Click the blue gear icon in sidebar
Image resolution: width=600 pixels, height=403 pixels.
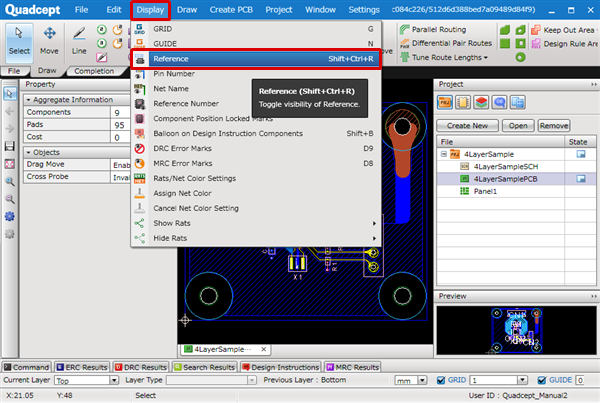10,217
